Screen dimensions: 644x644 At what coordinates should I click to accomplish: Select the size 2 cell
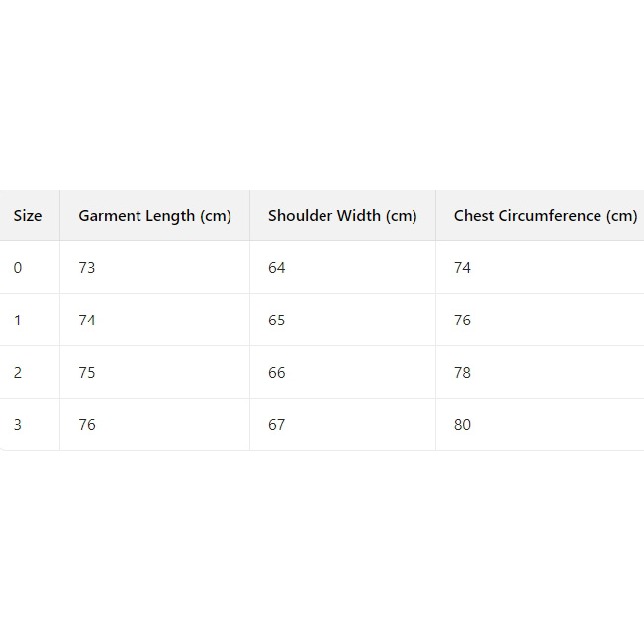(18, 373)
